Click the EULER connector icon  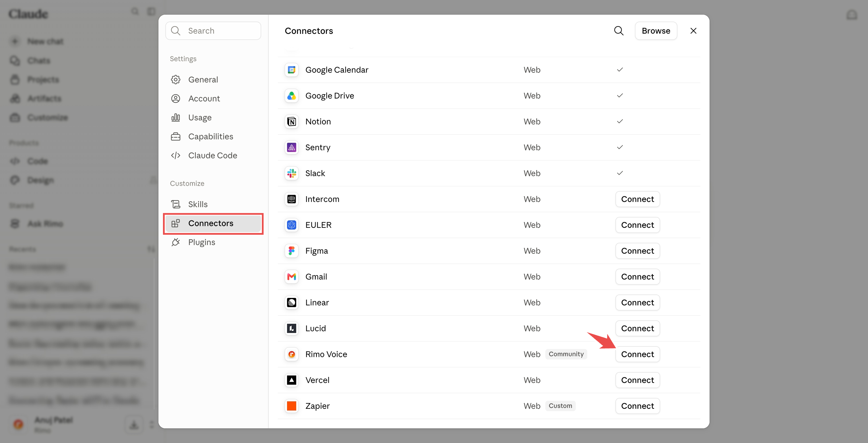pos(291,225)
